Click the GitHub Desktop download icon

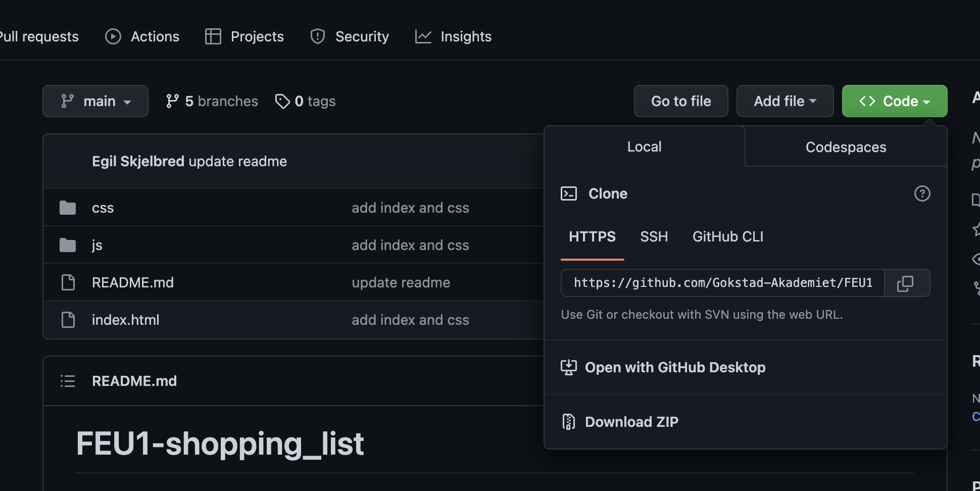click(x=569, y=367)
